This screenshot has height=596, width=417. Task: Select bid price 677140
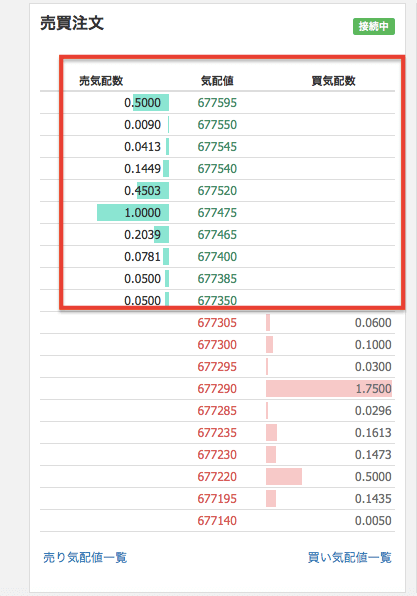(x=217, y=521)
